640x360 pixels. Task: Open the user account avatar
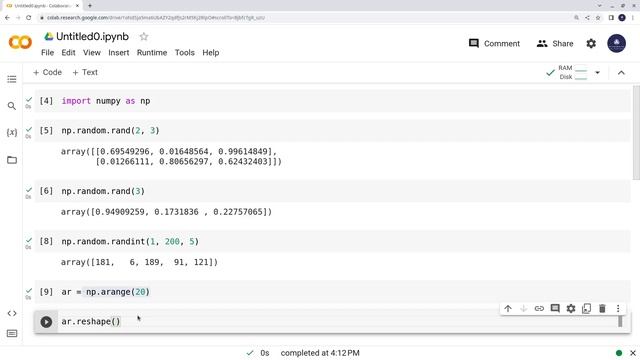click(x=616, y=43)
